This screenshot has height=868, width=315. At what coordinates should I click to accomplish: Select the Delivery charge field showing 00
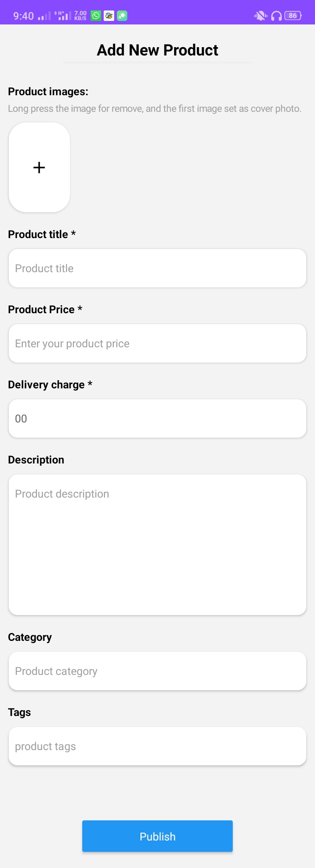(157, 418)
